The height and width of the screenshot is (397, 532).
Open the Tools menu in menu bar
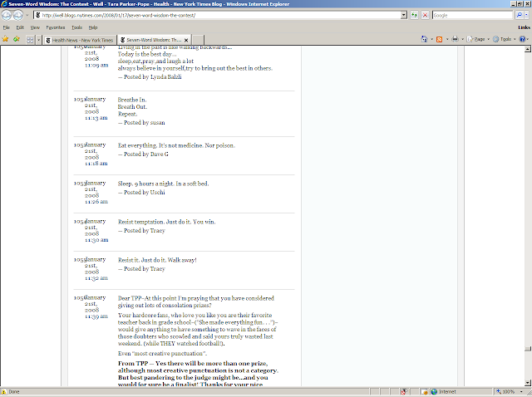[x=76, y=27]
